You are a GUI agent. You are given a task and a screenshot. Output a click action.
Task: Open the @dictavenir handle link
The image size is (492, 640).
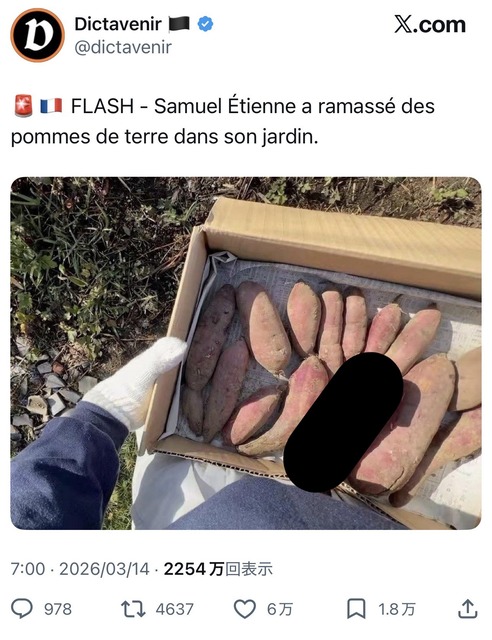pos(123,47)
